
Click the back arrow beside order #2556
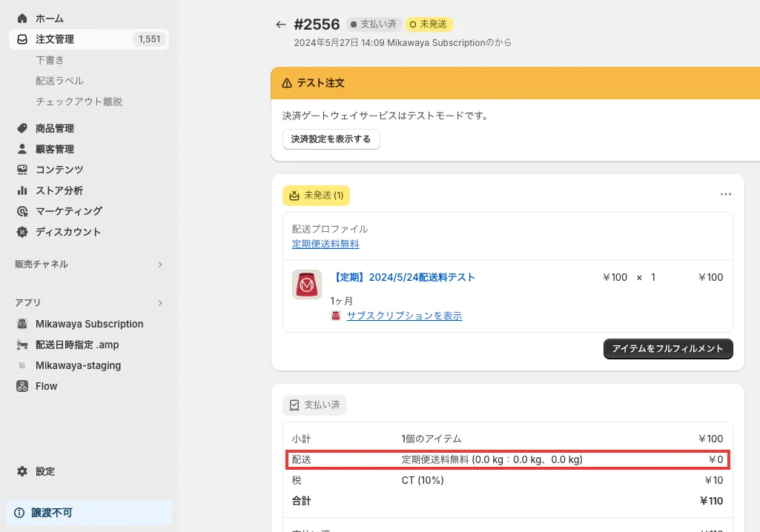pyautogui.click(x=280, y=24)
